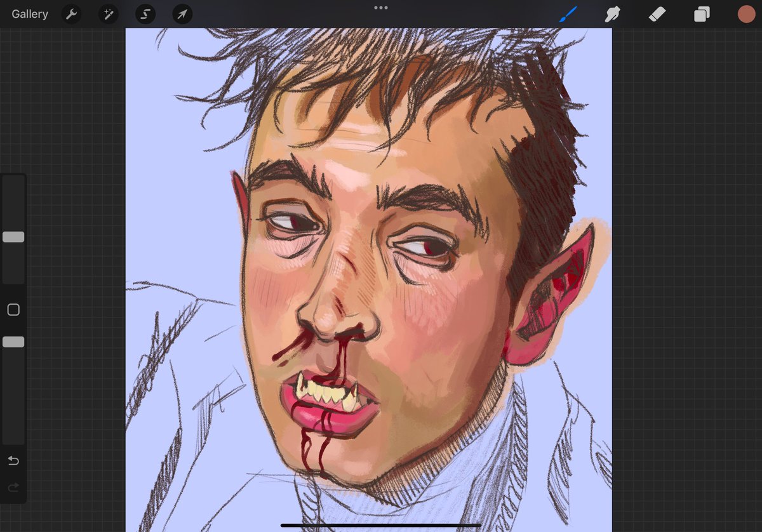762x532 pixels.
Task: Open the Layers panel
Action: [x=702, y=14]
